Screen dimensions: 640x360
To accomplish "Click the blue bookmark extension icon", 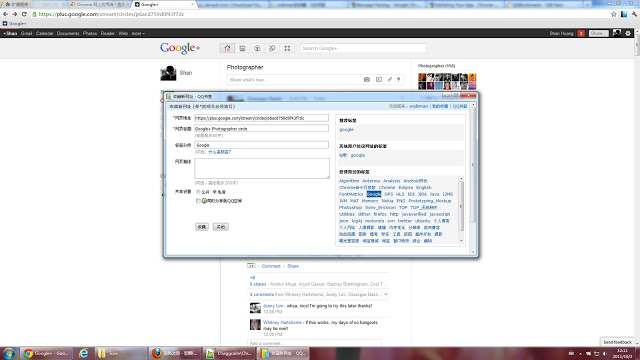I will coord(624,14).
